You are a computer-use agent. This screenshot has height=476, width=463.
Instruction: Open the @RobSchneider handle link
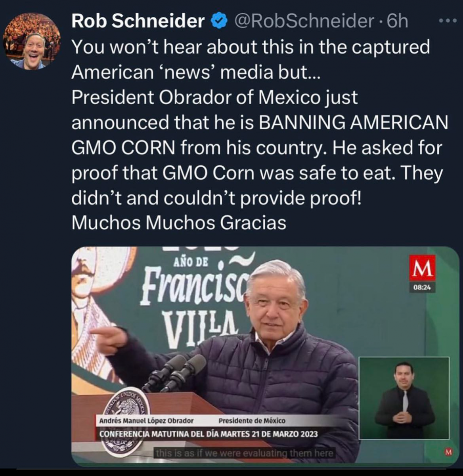pyautogui.click(x=304, y=21)
